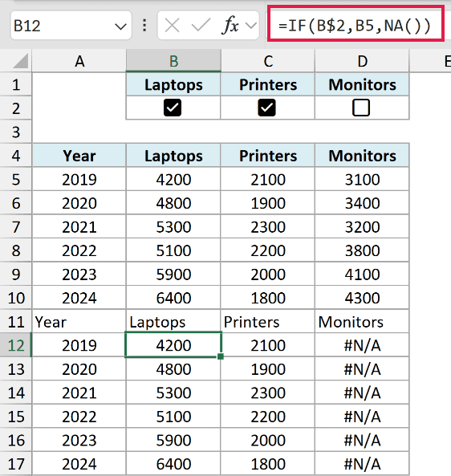
Task: Click the Laptops header in row 1
Action: (173, 84)
